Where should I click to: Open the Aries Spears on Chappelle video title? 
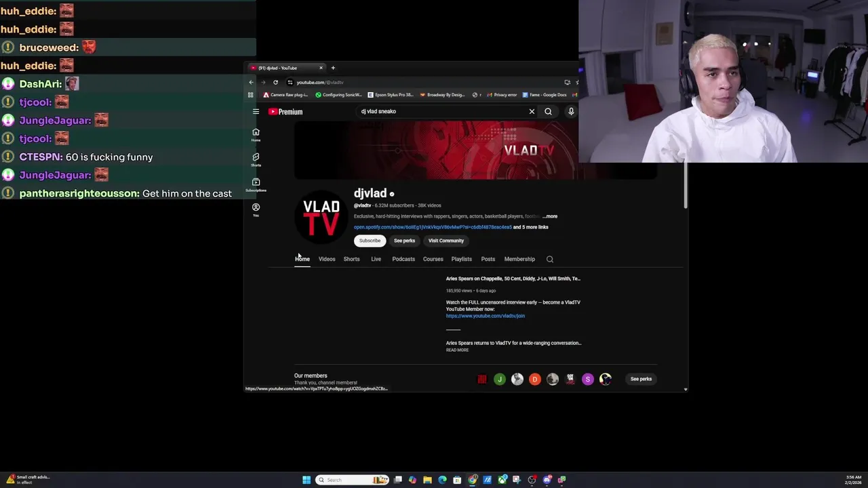(513, 279)
